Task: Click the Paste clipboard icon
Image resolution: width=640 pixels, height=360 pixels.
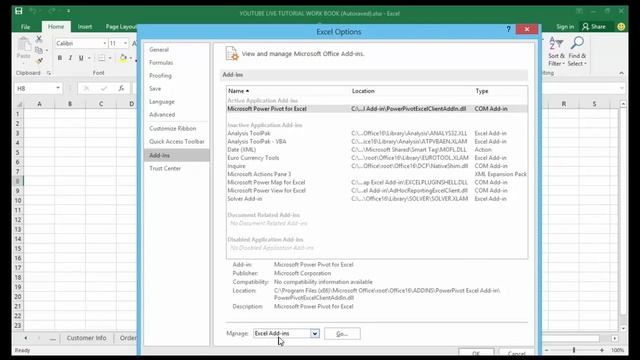Action: 24,44
